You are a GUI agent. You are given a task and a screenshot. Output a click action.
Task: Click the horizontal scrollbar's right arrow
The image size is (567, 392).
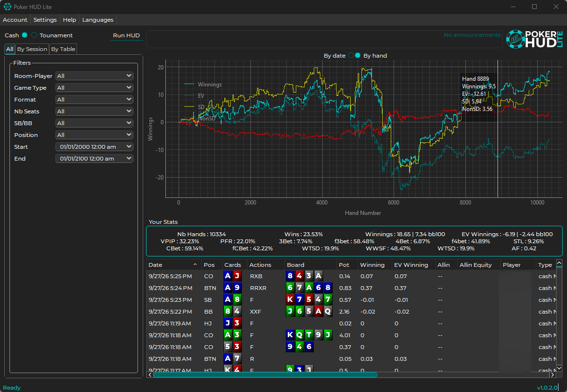point(552,375)
